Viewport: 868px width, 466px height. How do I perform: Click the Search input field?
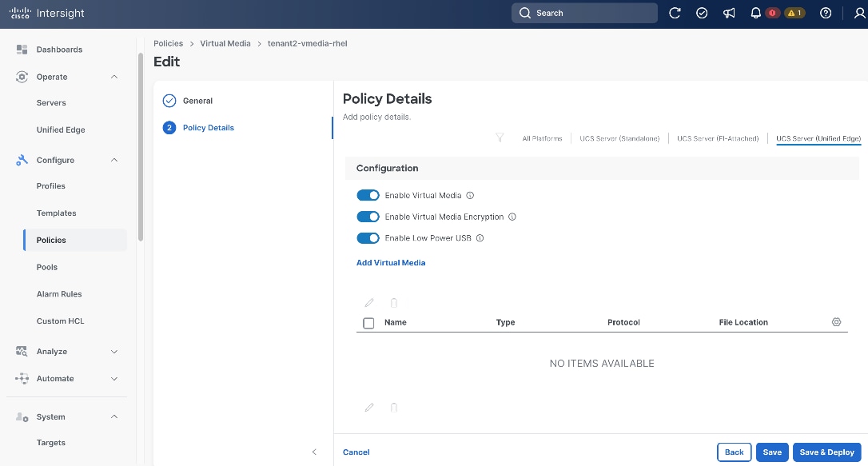point(584,13)
